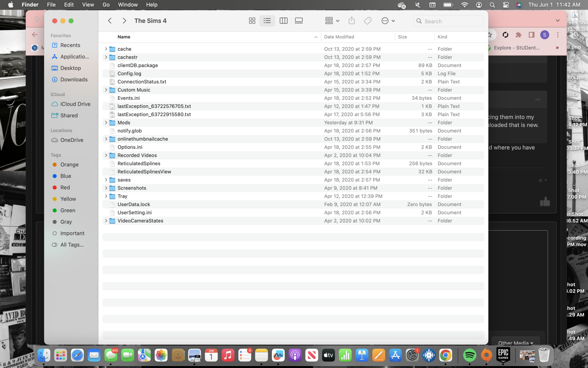Screen dimensions: 588x368
Task: Open the Share toolbar button
Action: pyautogui.click(x=352, y=21)
